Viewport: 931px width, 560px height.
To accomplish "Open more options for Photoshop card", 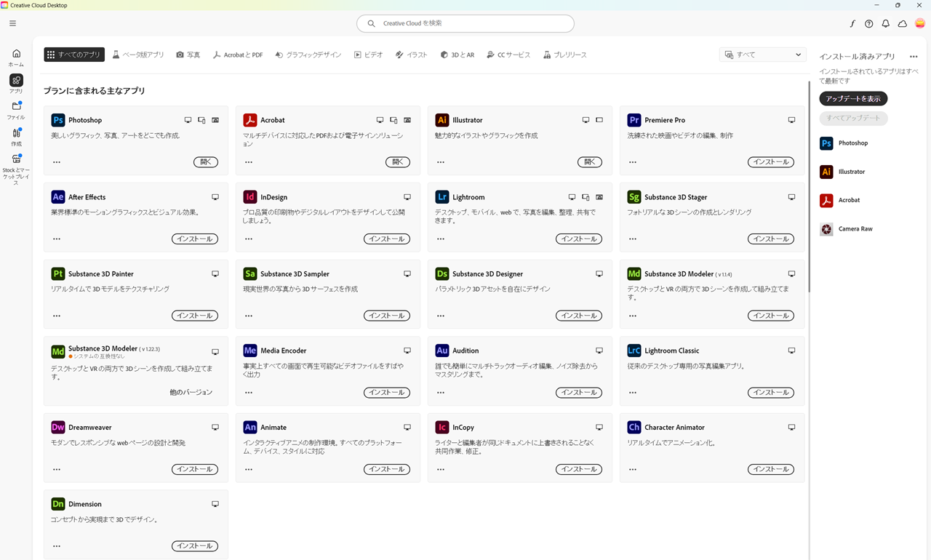I will coord(57,162).
